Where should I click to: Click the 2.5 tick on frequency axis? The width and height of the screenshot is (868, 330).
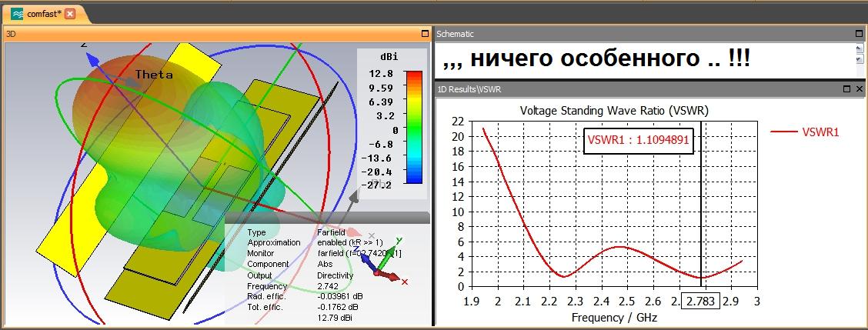[x=628, y=302]
